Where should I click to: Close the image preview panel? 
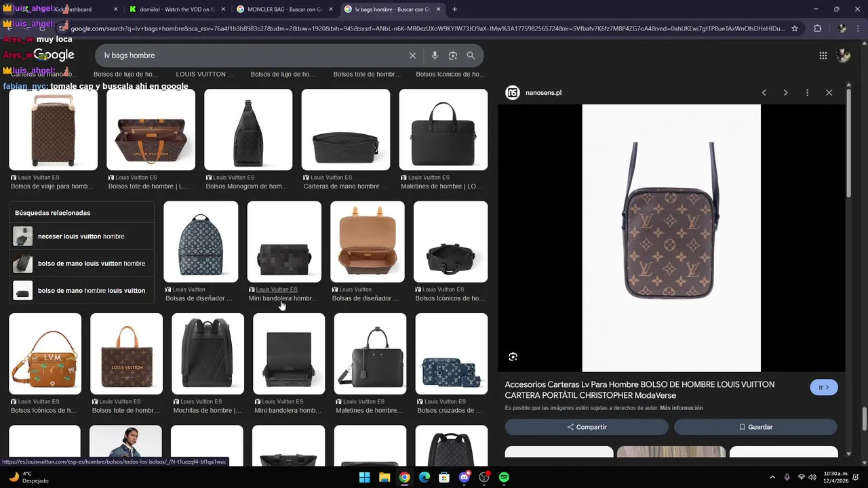[829, 93]
